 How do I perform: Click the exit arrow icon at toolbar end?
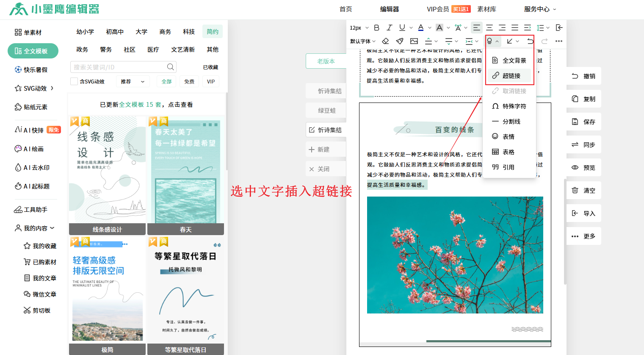click(559, 28)
